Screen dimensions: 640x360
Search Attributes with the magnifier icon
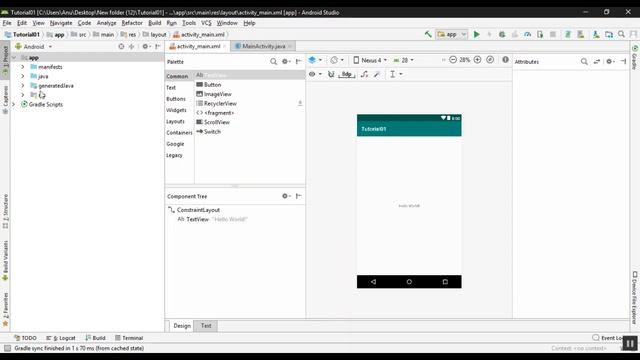click(584, 62)
